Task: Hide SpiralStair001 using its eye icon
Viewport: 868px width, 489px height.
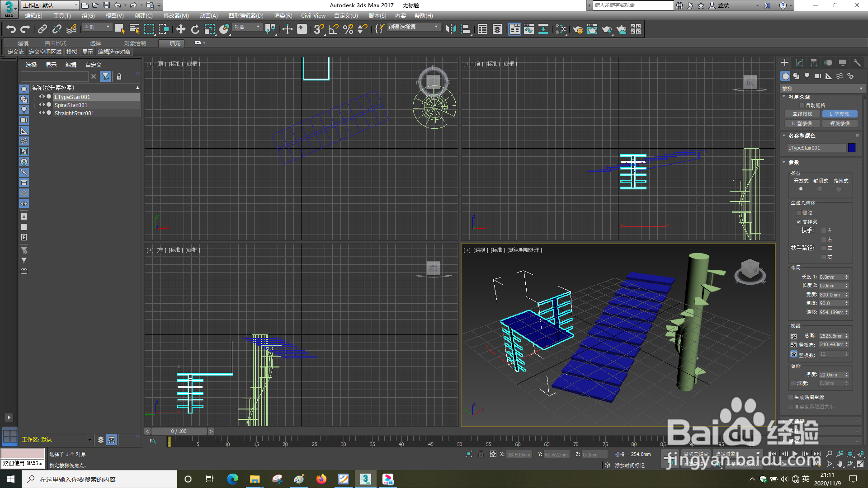Action: coord(42,105)
